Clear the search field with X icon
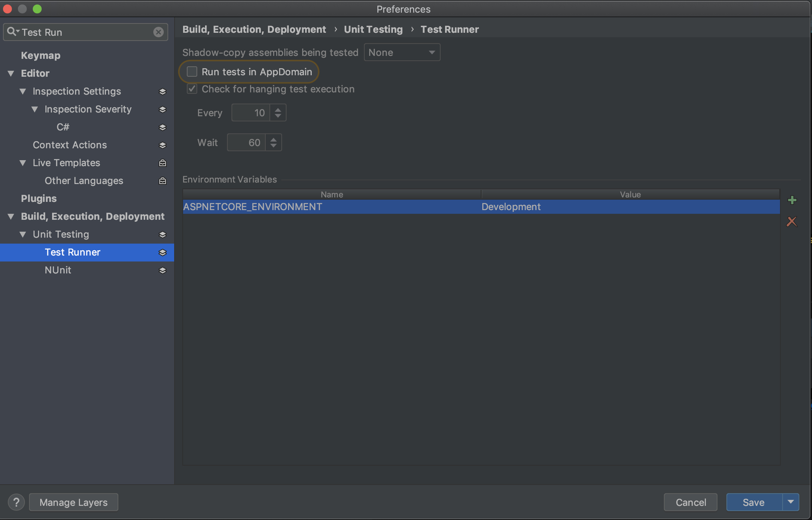 158,32
